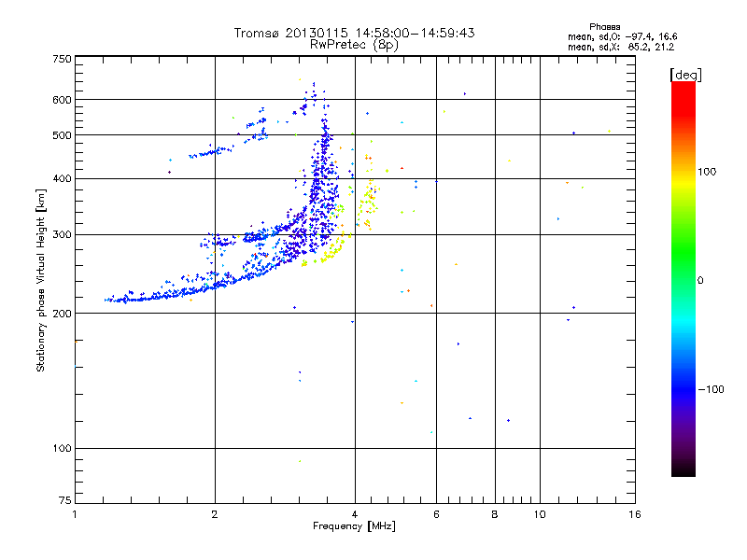Click the '[deg]' colorbar unit label
The image size is (747, 560).
coord(685,75)
